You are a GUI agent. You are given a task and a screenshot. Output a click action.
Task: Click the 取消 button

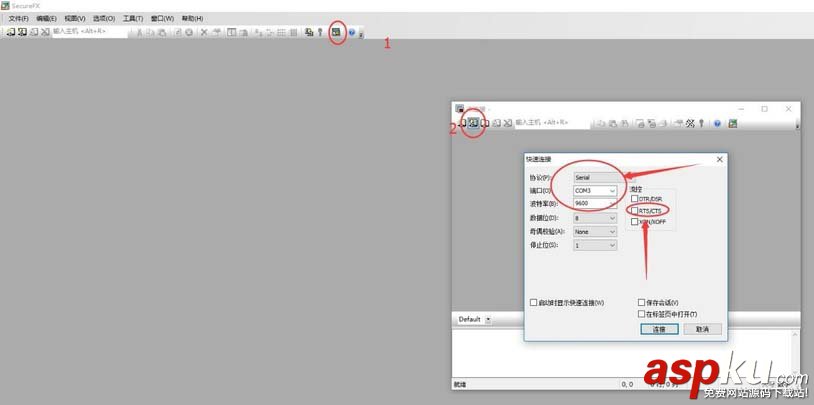coord(702,329)
